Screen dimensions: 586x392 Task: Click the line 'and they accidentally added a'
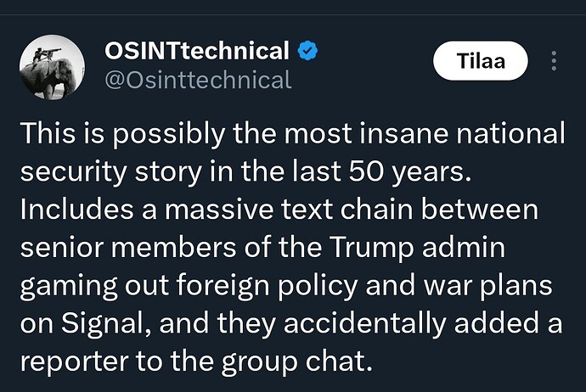291,324
